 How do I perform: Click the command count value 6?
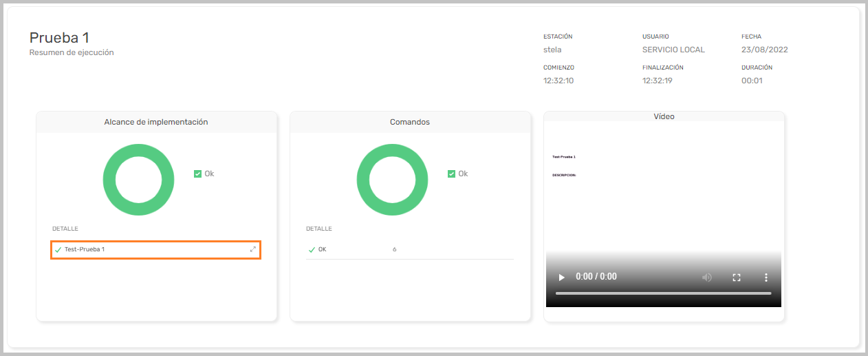click(x=394, y=249)
